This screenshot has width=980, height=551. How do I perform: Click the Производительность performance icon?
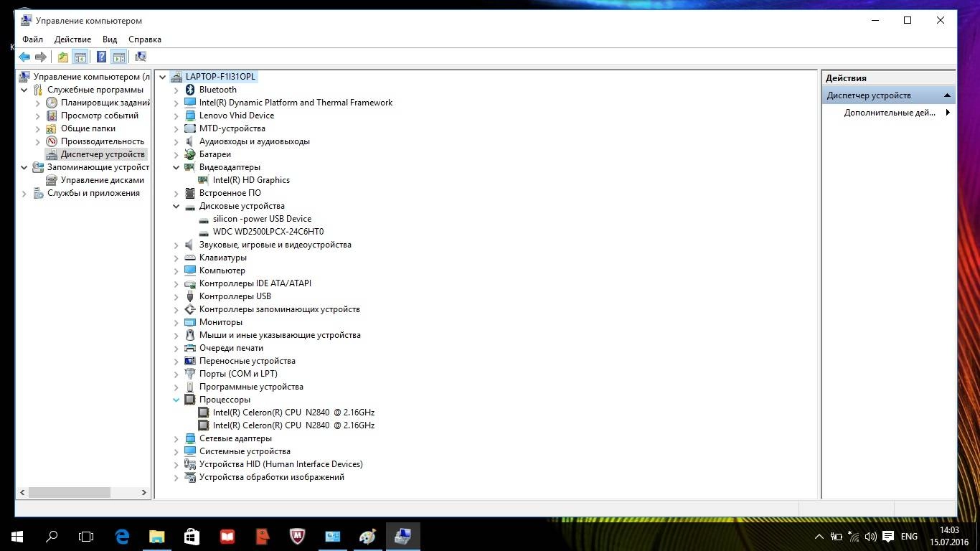(52, 141)
